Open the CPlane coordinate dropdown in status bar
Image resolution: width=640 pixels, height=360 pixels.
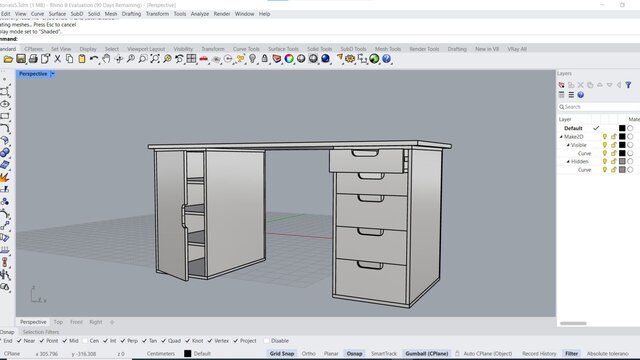tap(12, 353)
